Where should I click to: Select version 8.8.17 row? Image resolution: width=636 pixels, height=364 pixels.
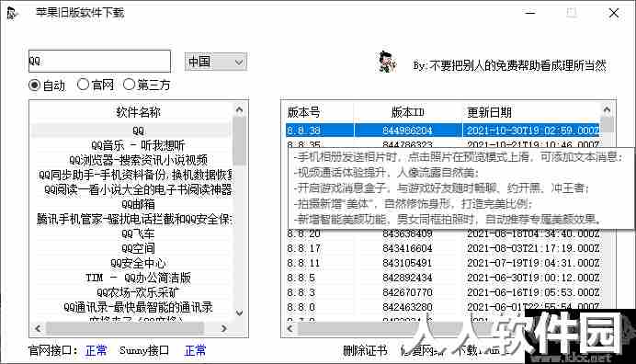point(443,248)
